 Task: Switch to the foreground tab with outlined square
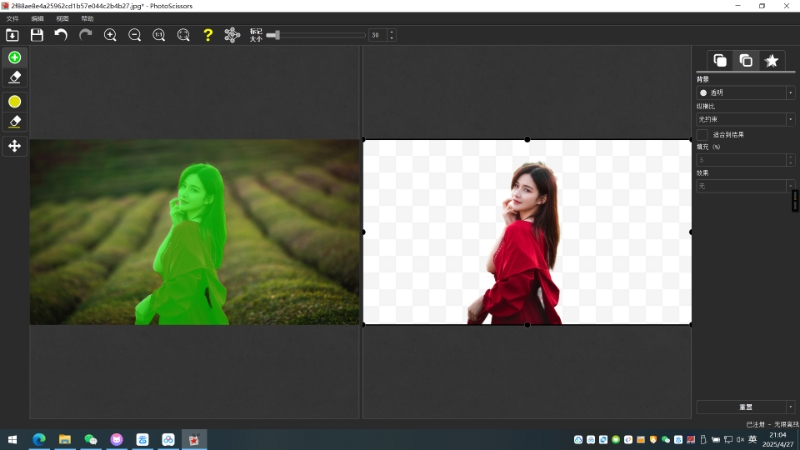tap(746, 61)
